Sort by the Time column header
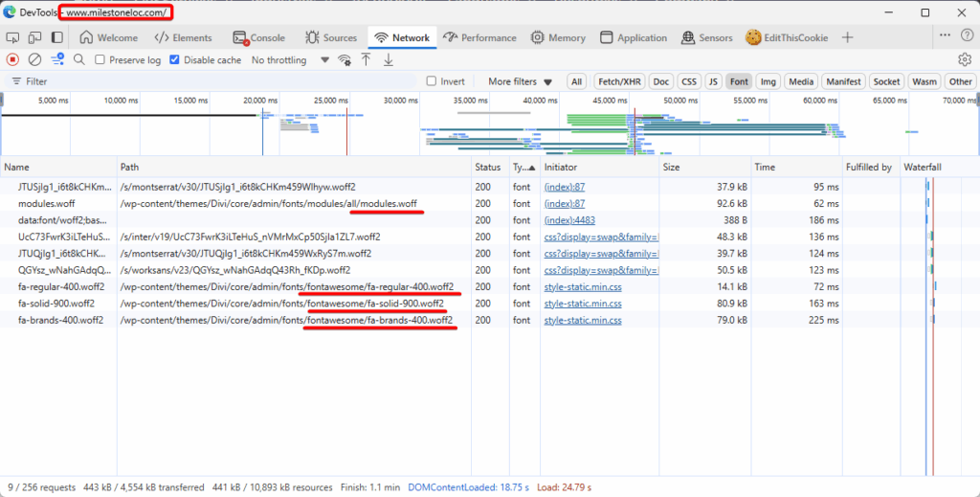Screen dimensions: 980x497 click(797, 167)
